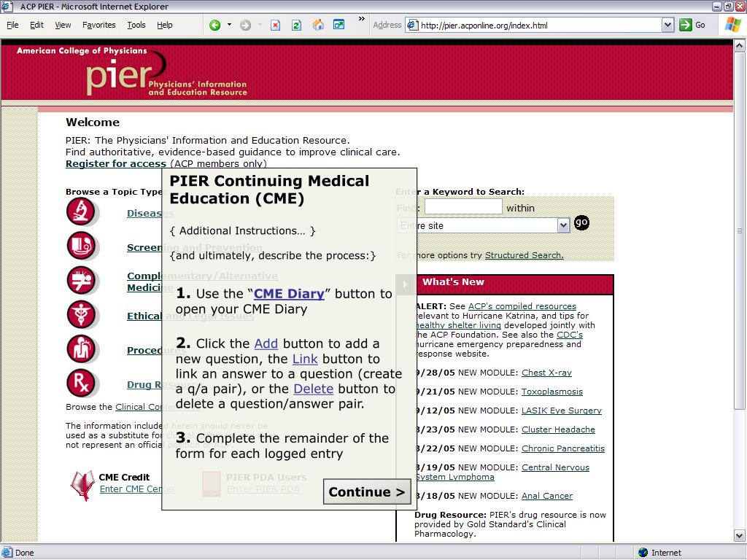
Task: Click the Register for access link
Action: (x=116, y=163)
